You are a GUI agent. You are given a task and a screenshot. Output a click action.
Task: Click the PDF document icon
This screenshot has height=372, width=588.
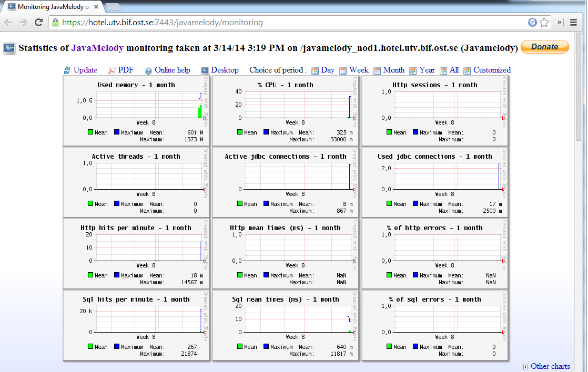click(x=111, y=70)
